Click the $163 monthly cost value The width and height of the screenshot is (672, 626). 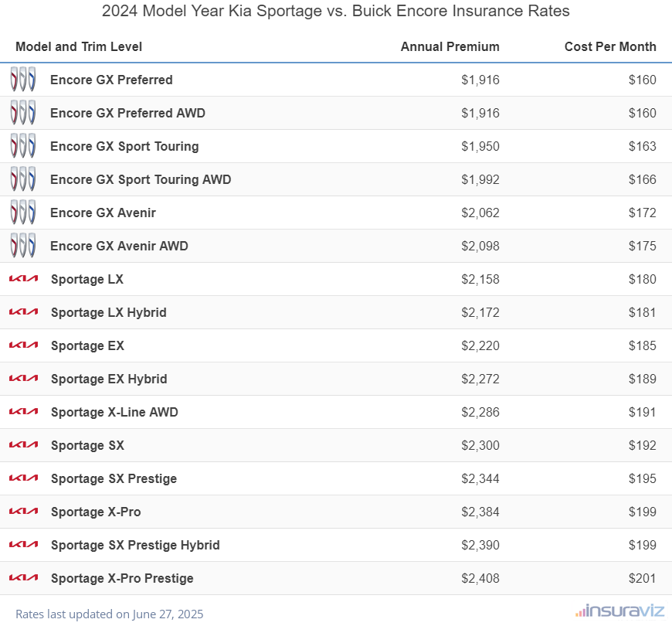pos(643,146)
